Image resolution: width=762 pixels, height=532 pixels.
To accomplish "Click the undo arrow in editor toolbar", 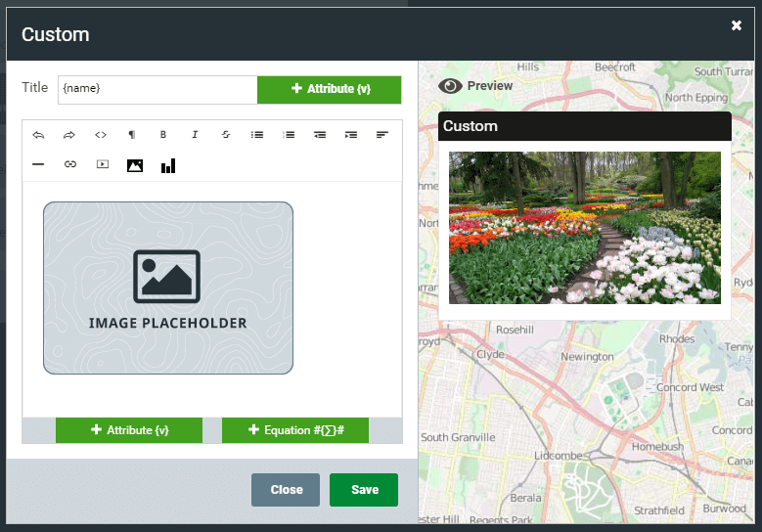I will pos(38,135).
